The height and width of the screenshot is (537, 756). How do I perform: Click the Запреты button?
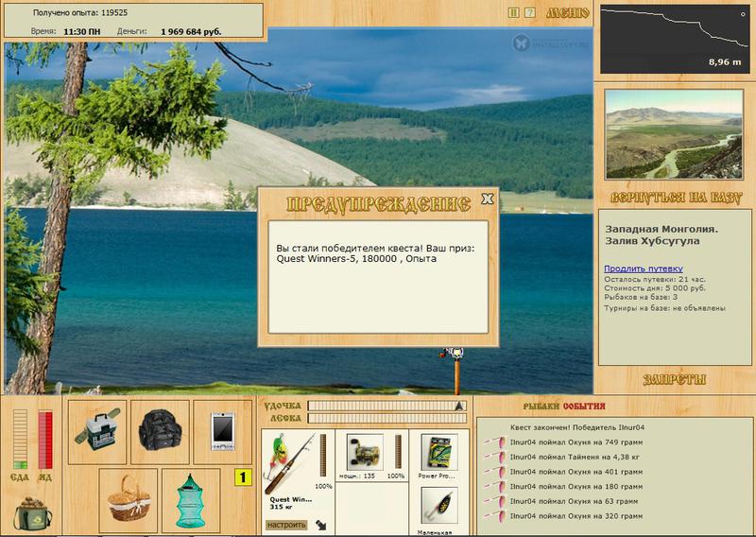(675, 380)
